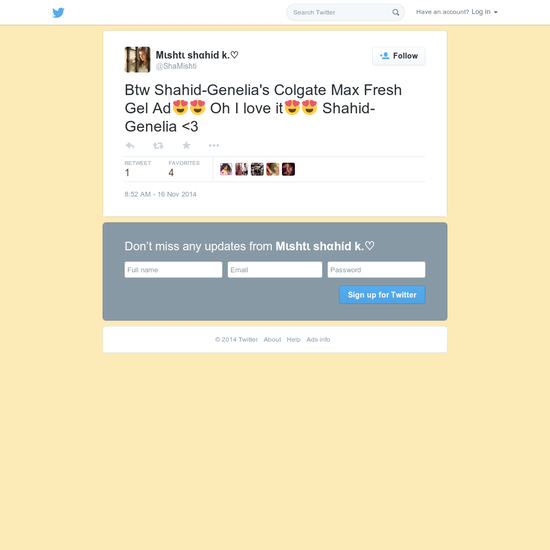Click Sign up for Twitter button
The width and height of the screenshot is (550, 550).
pos(382,295)
